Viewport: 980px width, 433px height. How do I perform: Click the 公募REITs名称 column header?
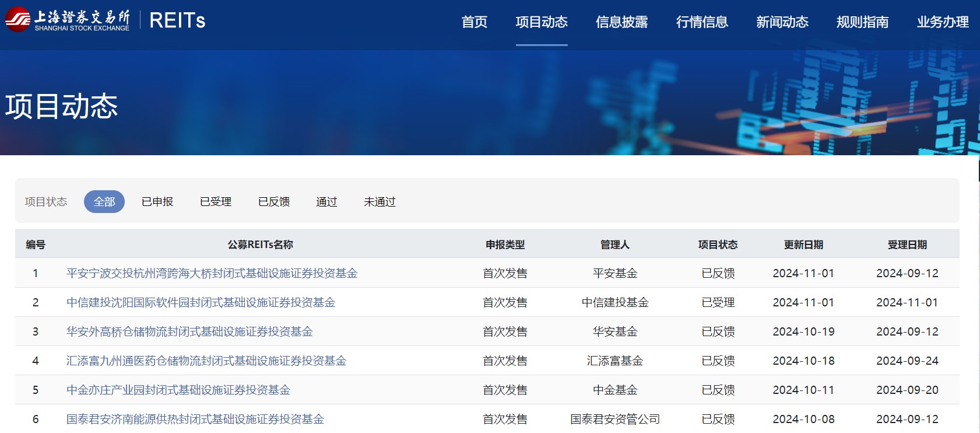tap(261, 245)
